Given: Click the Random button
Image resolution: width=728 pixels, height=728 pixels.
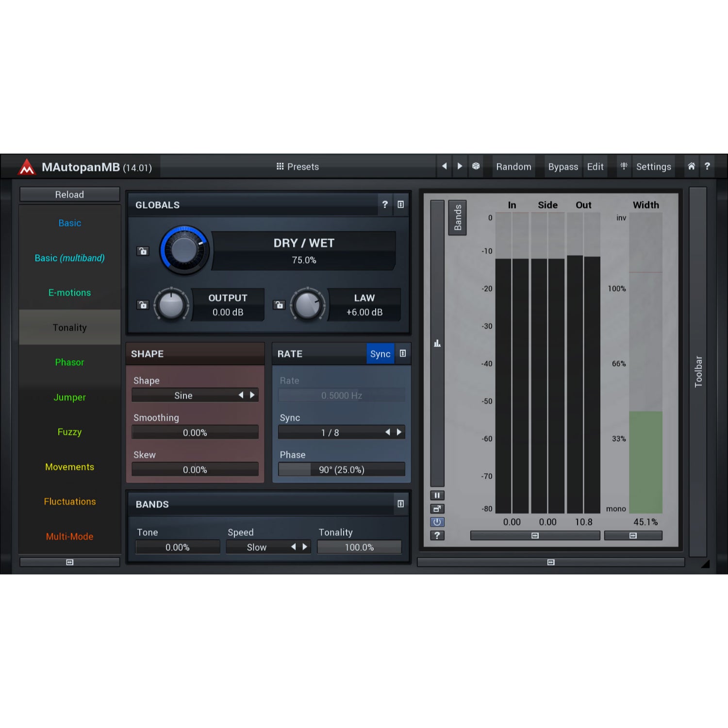Looking at the screenshot, I should (x=513, y=166).
